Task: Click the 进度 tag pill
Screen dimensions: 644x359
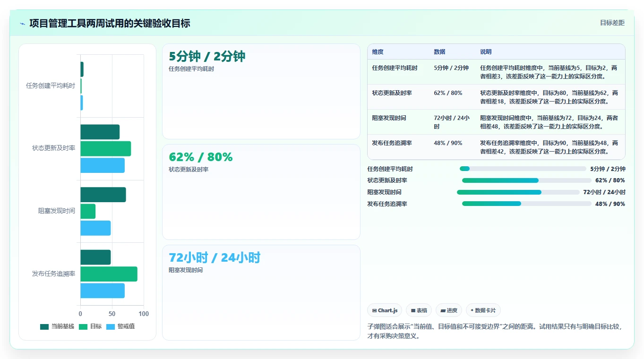Action: coord(449,310)
